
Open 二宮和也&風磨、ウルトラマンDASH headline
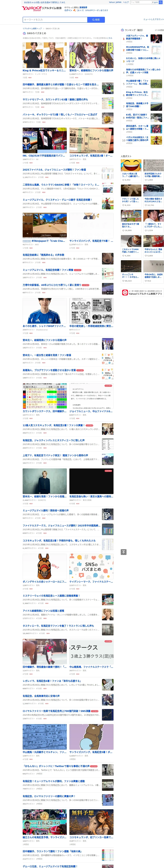click(x=61, y=185)
